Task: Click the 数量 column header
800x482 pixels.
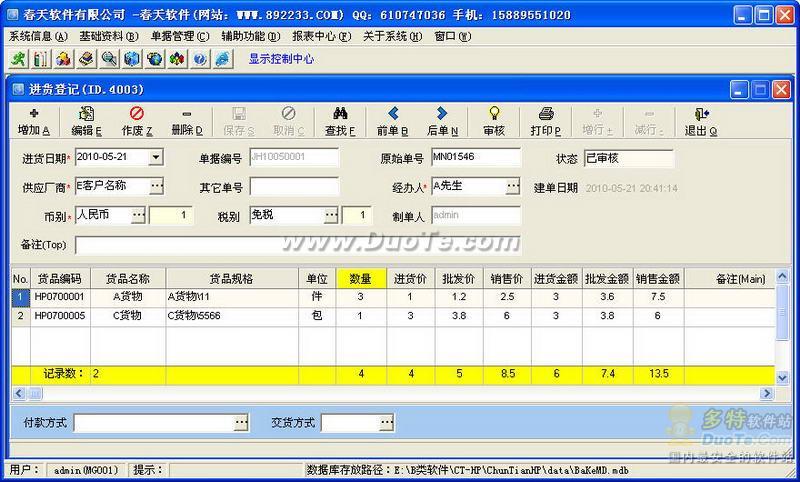Action: point(360,278)
